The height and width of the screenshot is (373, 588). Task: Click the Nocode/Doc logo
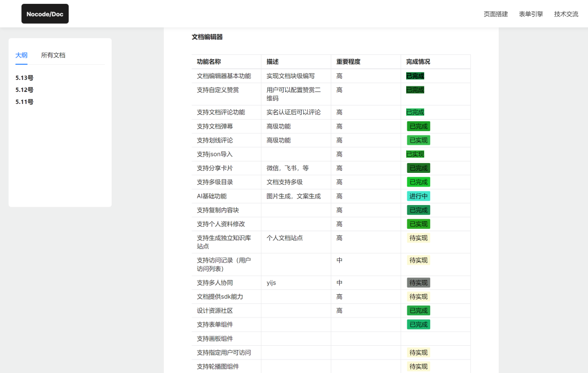coord(45,14)
